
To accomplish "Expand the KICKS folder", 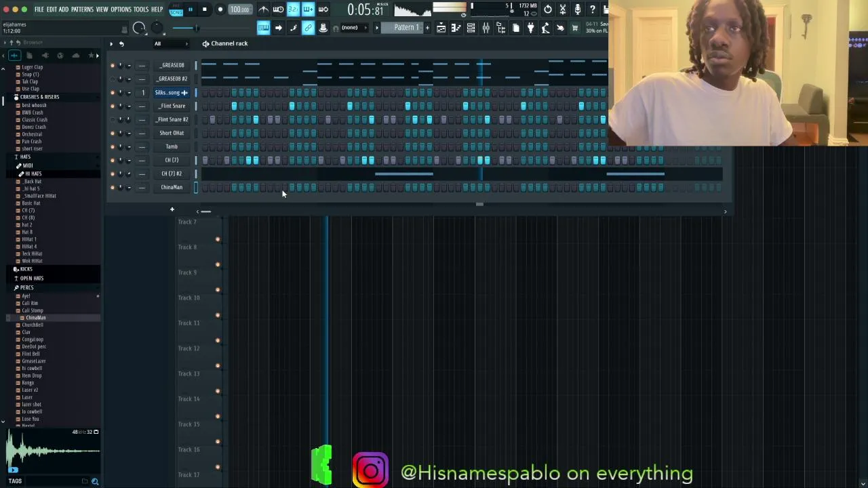I will 26,269.
